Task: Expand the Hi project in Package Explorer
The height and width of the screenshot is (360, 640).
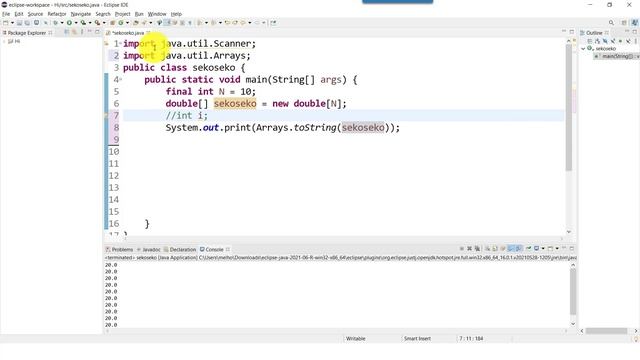Action: coord(4,41)
